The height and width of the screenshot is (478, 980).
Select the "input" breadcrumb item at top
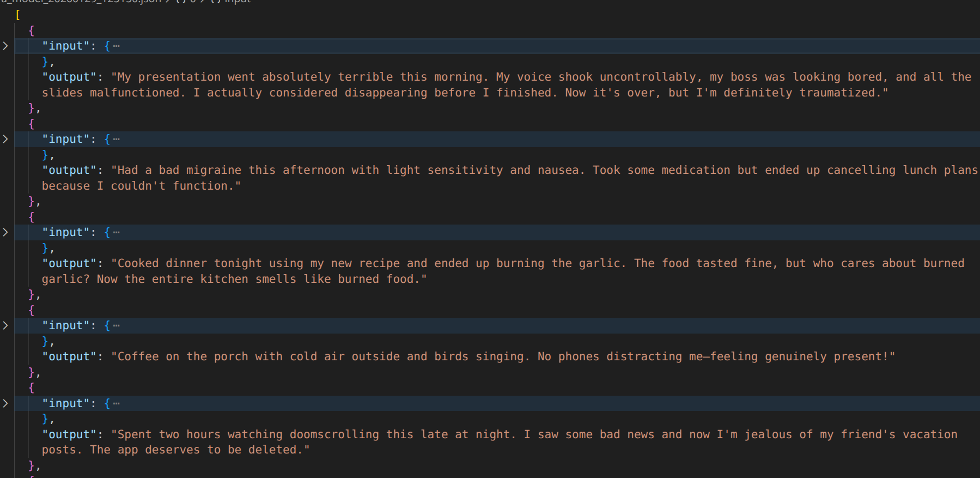coord(238,2)
